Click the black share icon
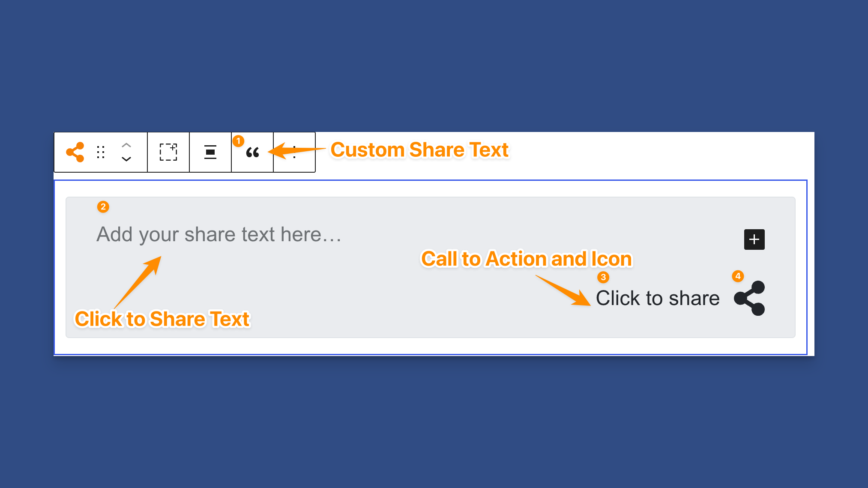This screenshot has width=868, height=488. (x=749, y=298)
